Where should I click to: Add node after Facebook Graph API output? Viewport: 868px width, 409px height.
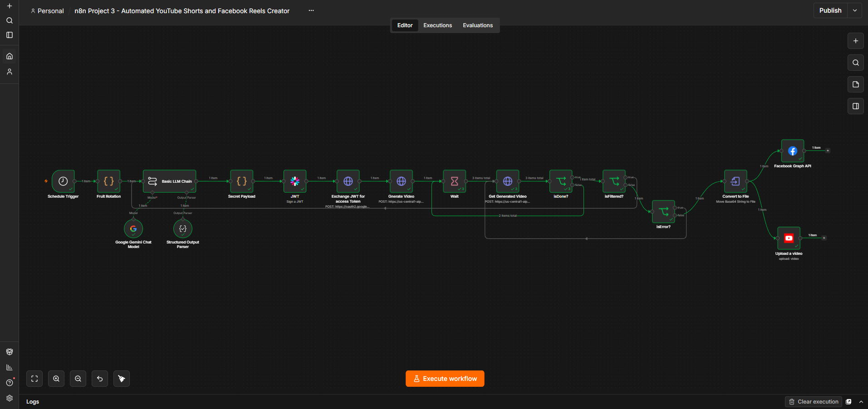click(x=828, y=151)
